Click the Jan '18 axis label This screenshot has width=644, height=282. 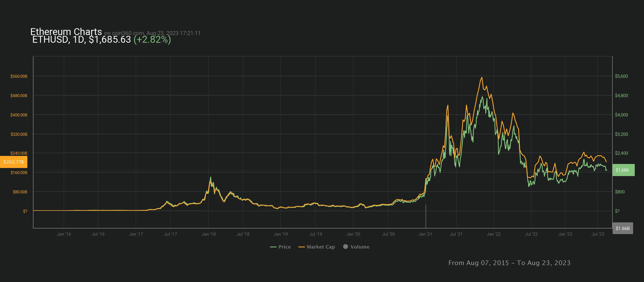point(208,234)
